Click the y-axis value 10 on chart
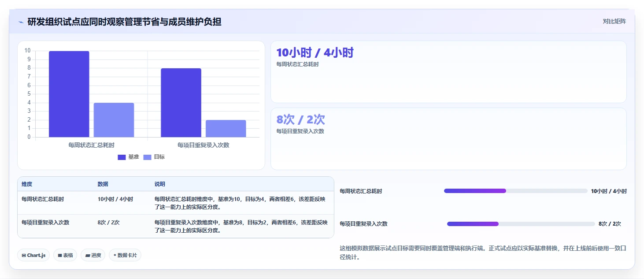The image size is (644, 279). pos(28,51)
